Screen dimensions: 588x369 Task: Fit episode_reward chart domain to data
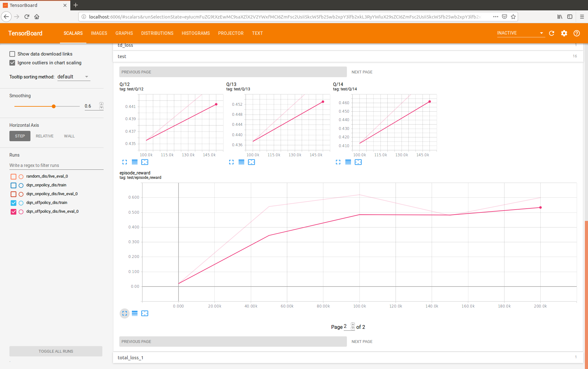[145, 313]
